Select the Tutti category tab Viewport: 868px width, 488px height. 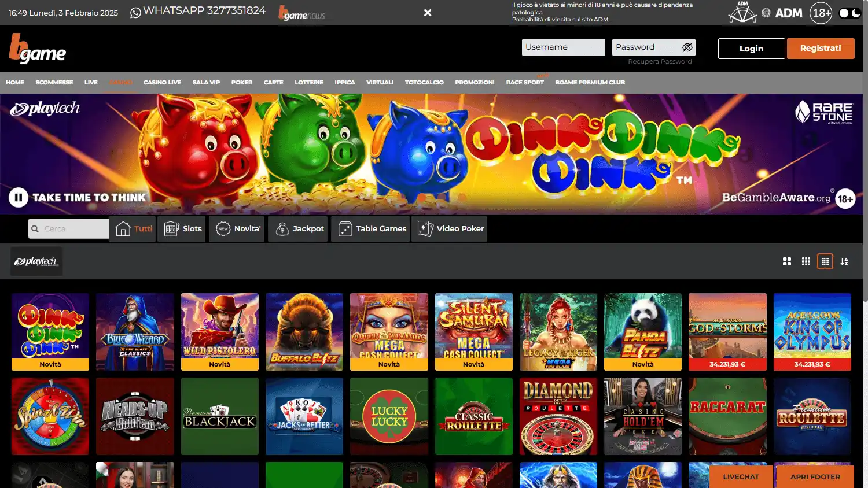(x=133, y=229)
